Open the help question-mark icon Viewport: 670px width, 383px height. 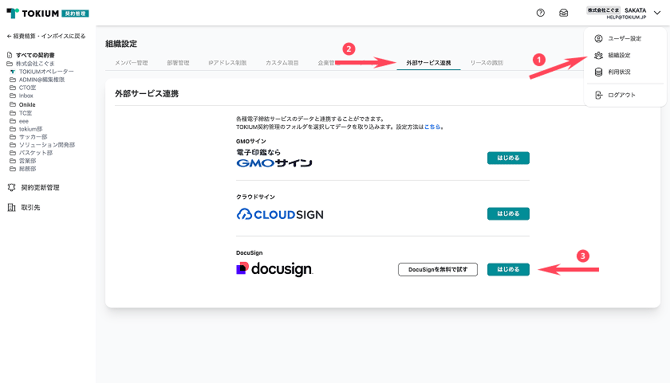541,13
